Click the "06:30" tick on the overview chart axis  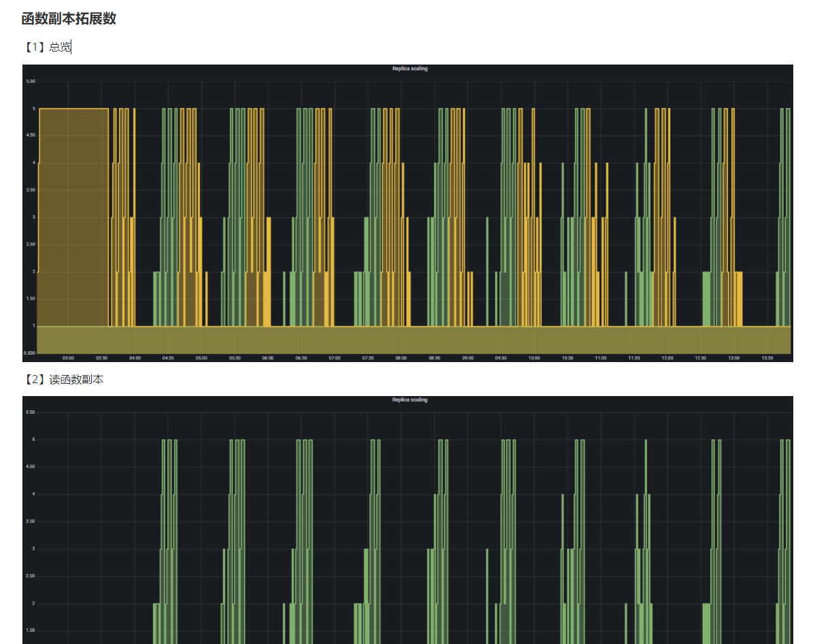tap(301, 357)
